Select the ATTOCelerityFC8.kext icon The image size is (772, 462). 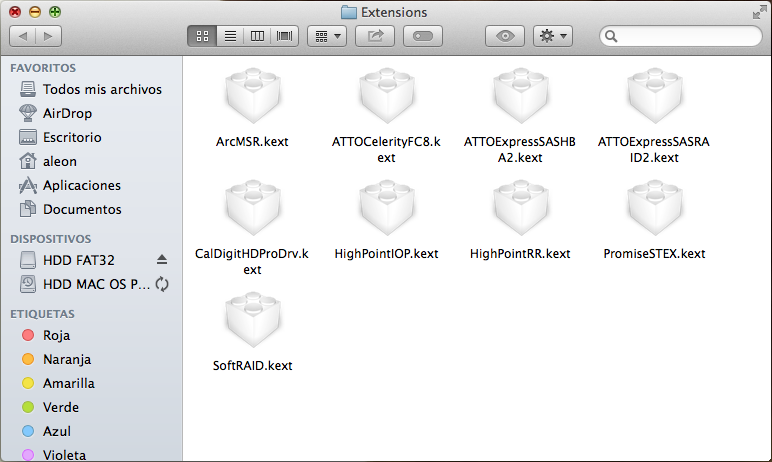[x=386, y=96]
